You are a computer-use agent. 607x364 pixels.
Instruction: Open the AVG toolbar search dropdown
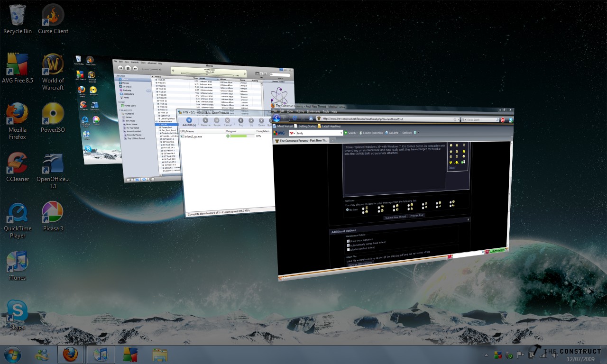click(x=340, y=133)
